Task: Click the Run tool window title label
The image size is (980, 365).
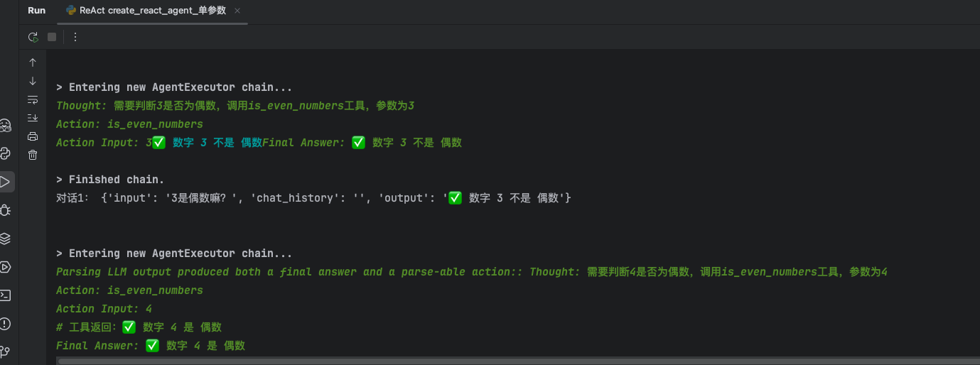Action: (x=36, y=11)
